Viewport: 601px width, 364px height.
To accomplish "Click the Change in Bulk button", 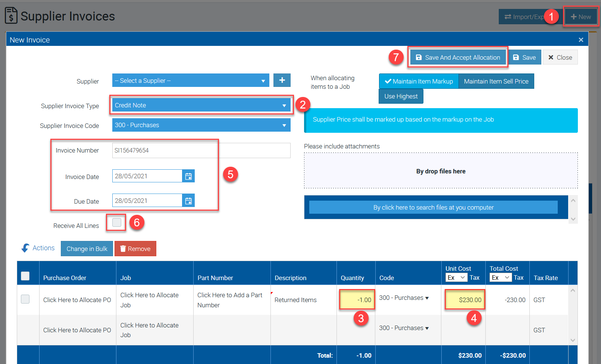I will click(87, 249).
